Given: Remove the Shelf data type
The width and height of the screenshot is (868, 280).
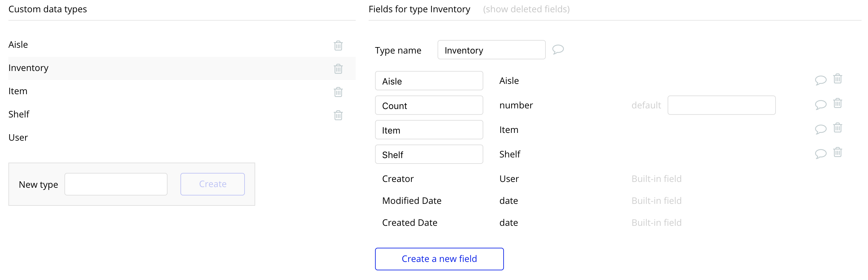Looking at the screenshot, I should click(x=338, y=115).
